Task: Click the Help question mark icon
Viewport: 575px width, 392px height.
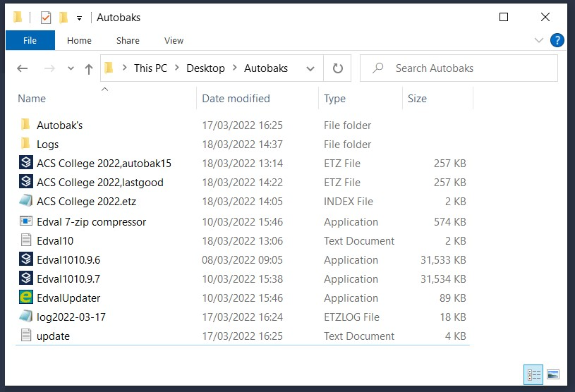Action: click(x=557, y=40)
